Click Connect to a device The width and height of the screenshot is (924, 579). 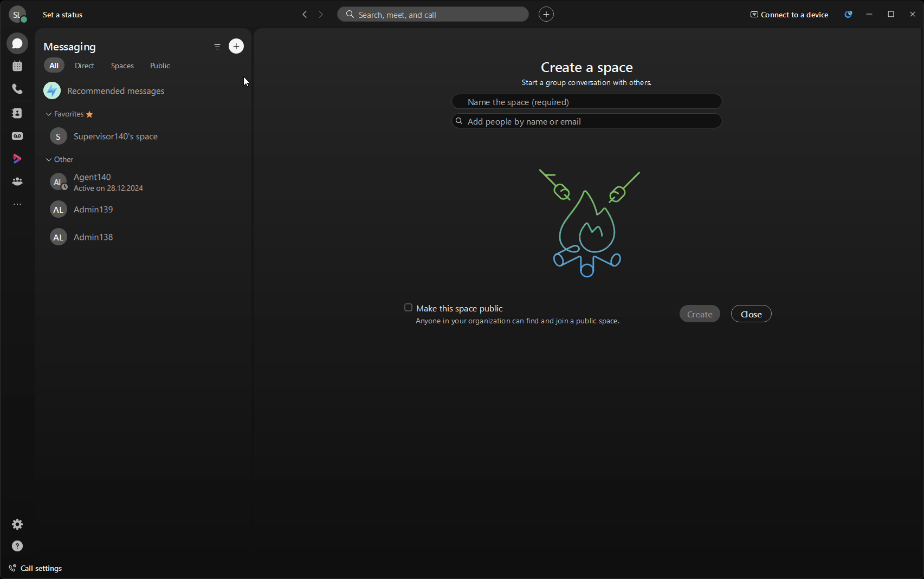789,15
